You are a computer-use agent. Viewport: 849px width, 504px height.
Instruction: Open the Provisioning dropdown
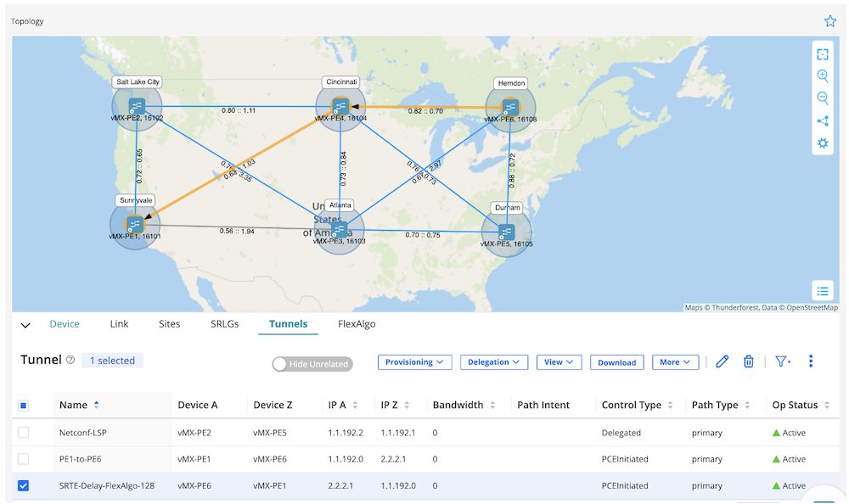pos(415,362)
